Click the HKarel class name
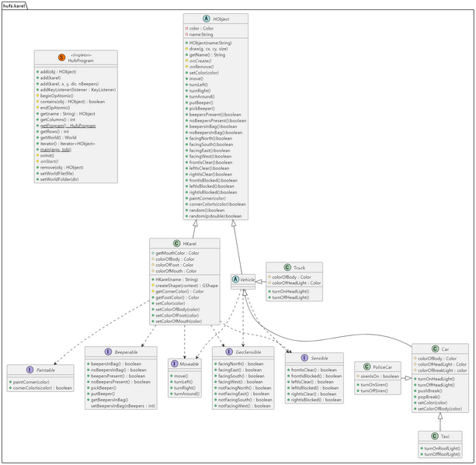This screenshot has width=476, height=465. tap(189, 244)
